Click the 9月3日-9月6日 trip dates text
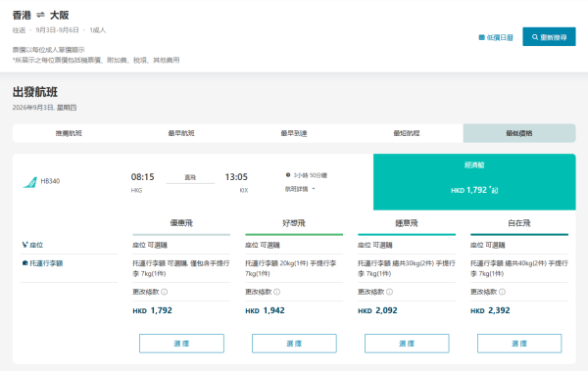Screen dimensions: 588x371 pos(58,30)
